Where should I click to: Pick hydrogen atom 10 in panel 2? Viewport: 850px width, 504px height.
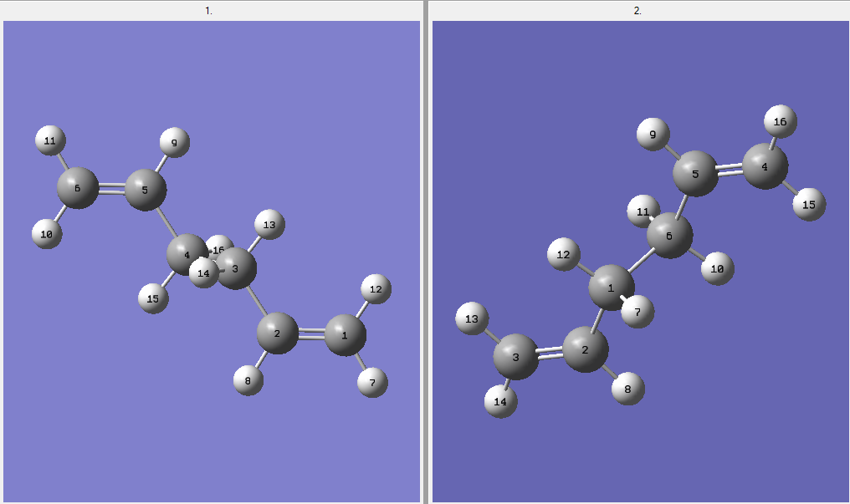[x=717, y=268]
